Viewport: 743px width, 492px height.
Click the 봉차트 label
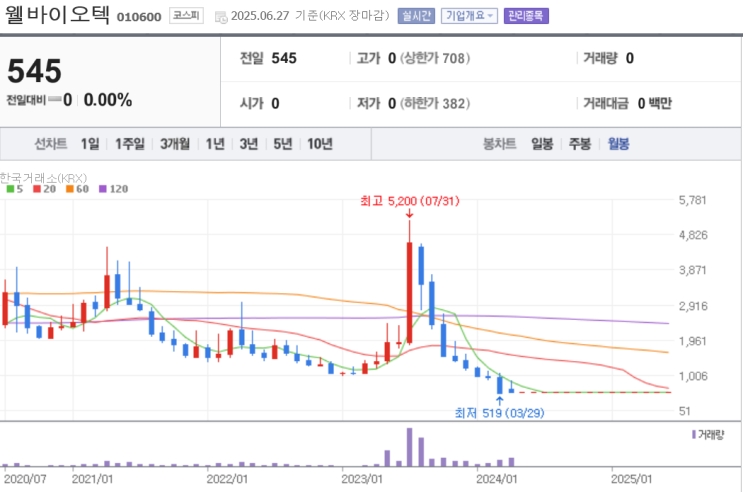[x=499, y=144]
